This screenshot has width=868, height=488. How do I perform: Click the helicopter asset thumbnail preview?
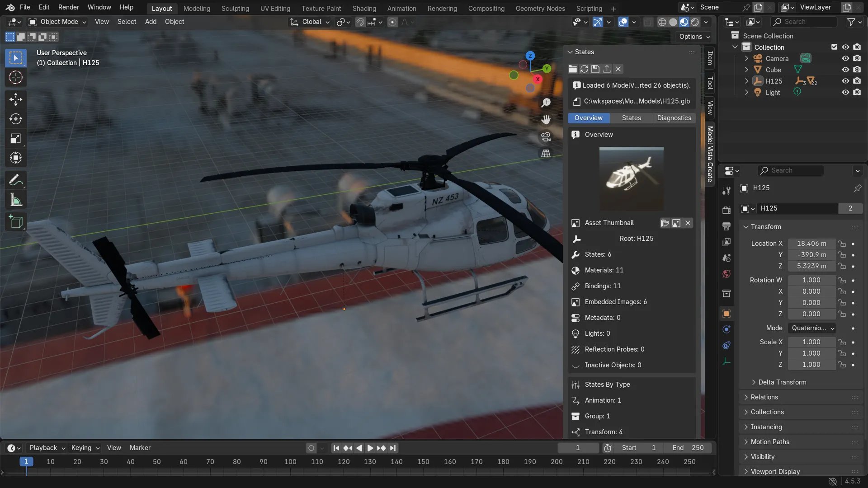click(x=632, y=178)
